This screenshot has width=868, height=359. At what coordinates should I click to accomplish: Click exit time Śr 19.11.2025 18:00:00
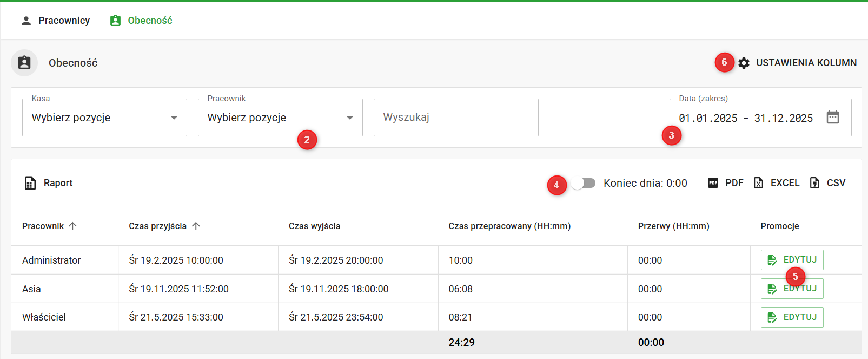[339, 289]
